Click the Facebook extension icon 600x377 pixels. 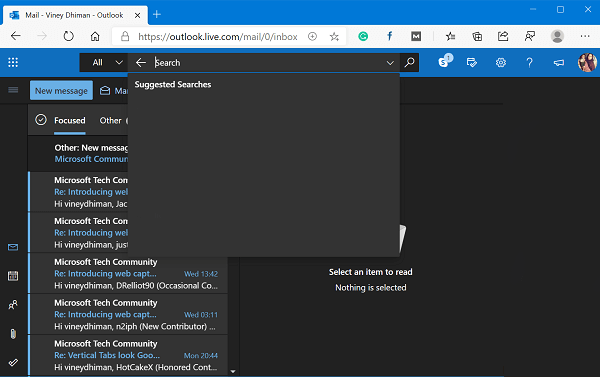(x=390, y=36)
